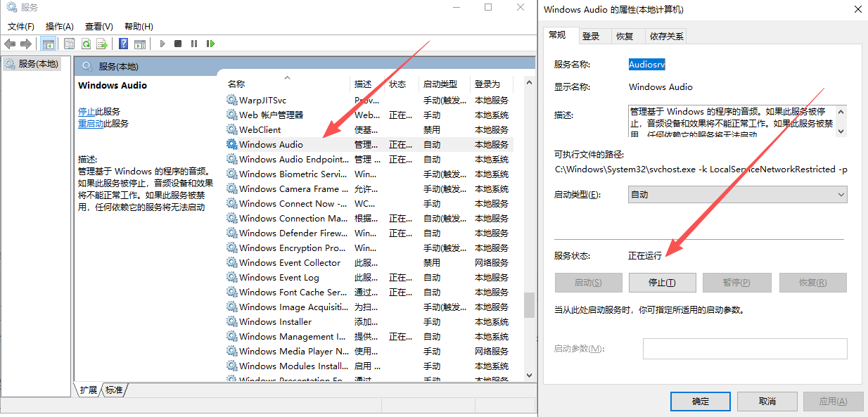Click gear icon of Windows Camera Frame row

click(x=232, y=188)
